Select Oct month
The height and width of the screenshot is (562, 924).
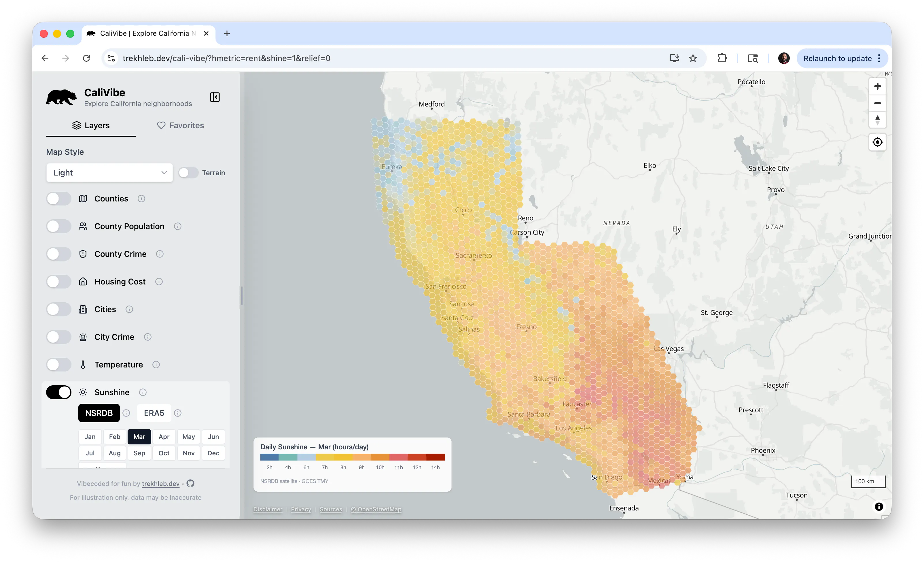click(164, 453)
